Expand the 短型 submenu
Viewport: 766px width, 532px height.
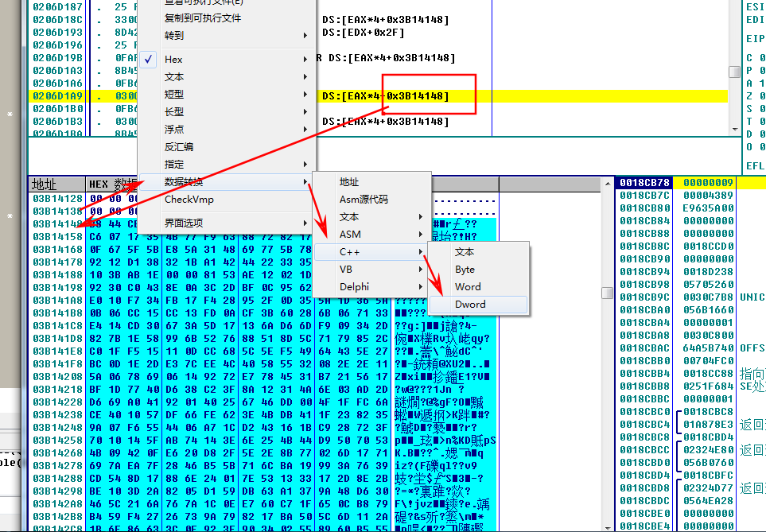coord(226,94)
